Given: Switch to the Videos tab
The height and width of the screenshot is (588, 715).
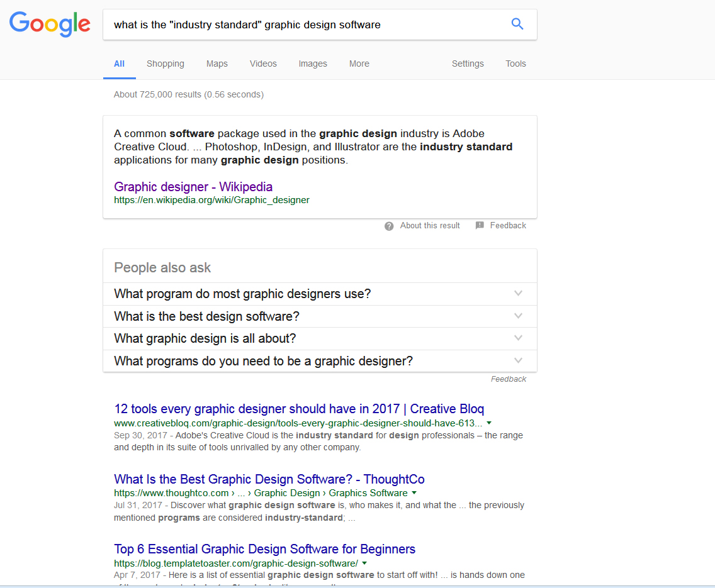Looking at the screenshot, I should click(263, 64).
